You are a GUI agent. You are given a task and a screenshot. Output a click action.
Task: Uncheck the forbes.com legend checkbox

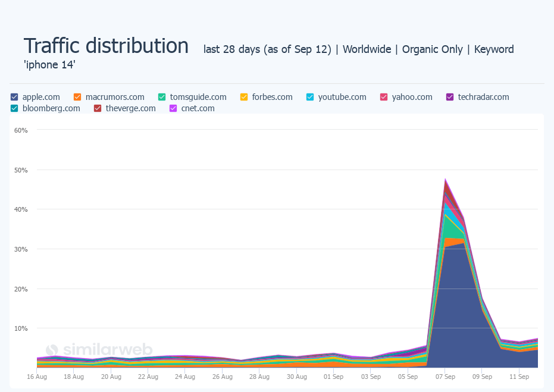point(244,97)
